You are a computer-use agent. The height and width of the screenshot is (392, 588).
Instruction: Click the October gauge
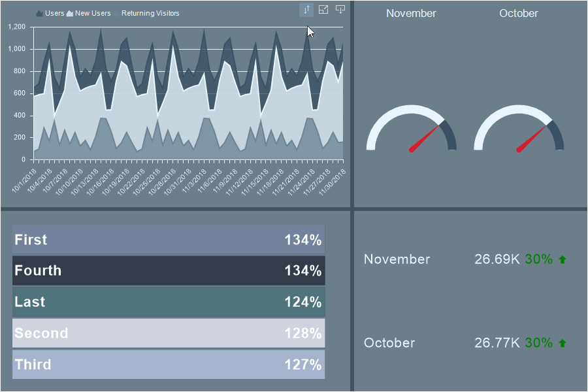518,131
